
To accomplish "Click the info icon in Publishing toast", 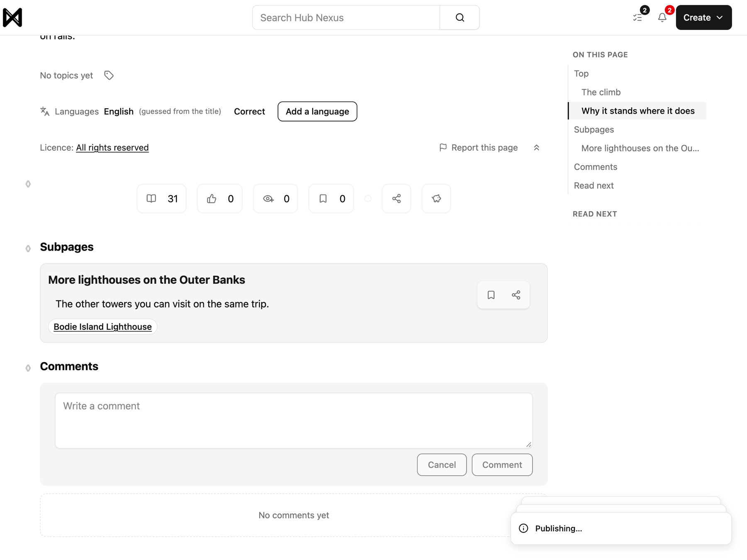I will 523,528.
